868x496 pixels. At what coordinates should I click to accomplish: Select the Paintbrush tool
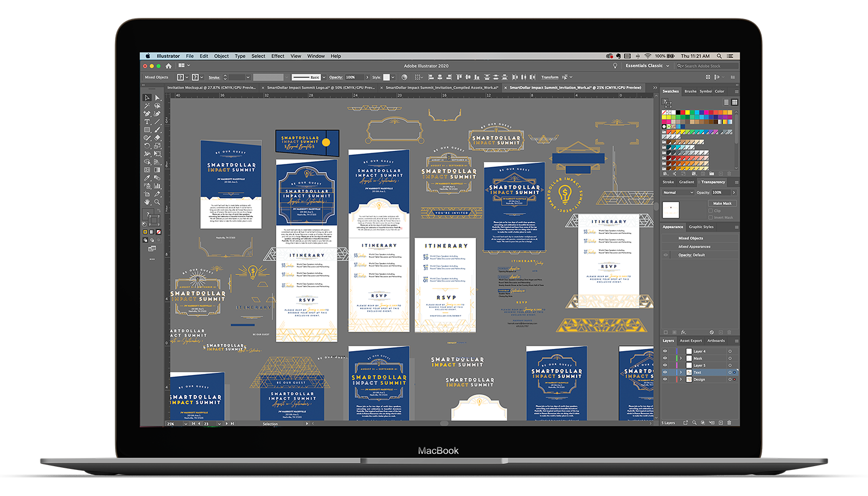click(157, 130)
